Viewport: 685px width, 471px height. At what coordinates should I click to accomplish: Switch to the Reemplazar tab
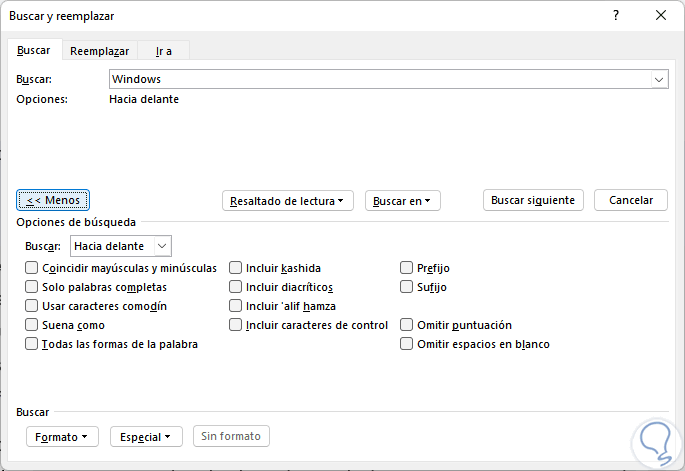point(99,51)
